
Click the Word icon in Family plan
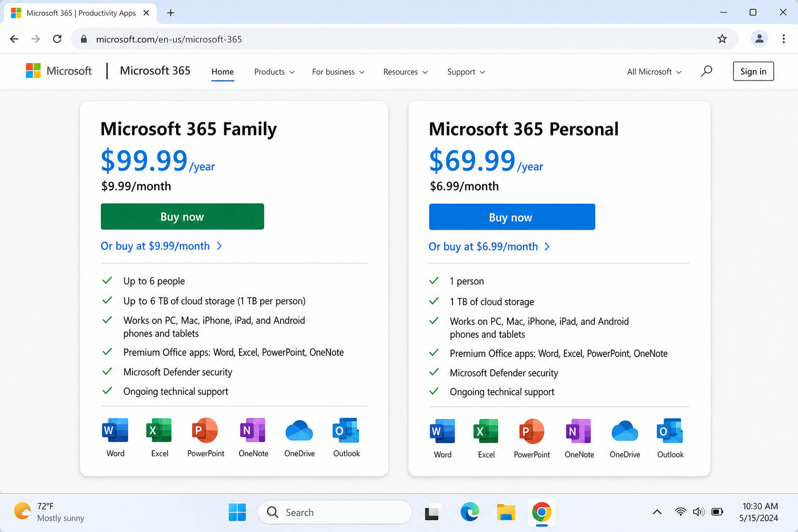pyautogui.click(x=115, y=430)
